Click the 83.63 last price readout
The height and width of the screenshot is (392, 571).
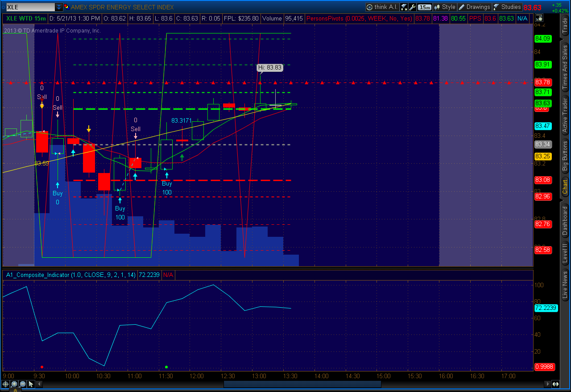(532, 8)
